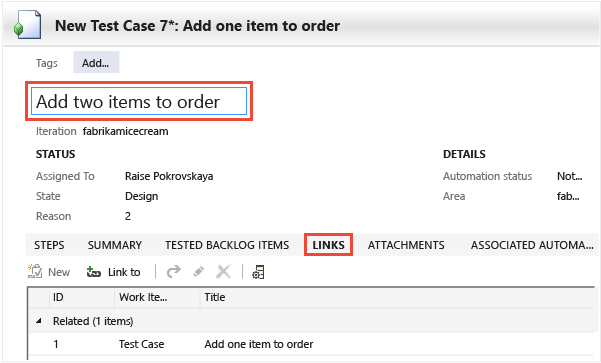Select the LINKS tab
The height and width of the screenshot is (363, 601).
tap(328, 245)
